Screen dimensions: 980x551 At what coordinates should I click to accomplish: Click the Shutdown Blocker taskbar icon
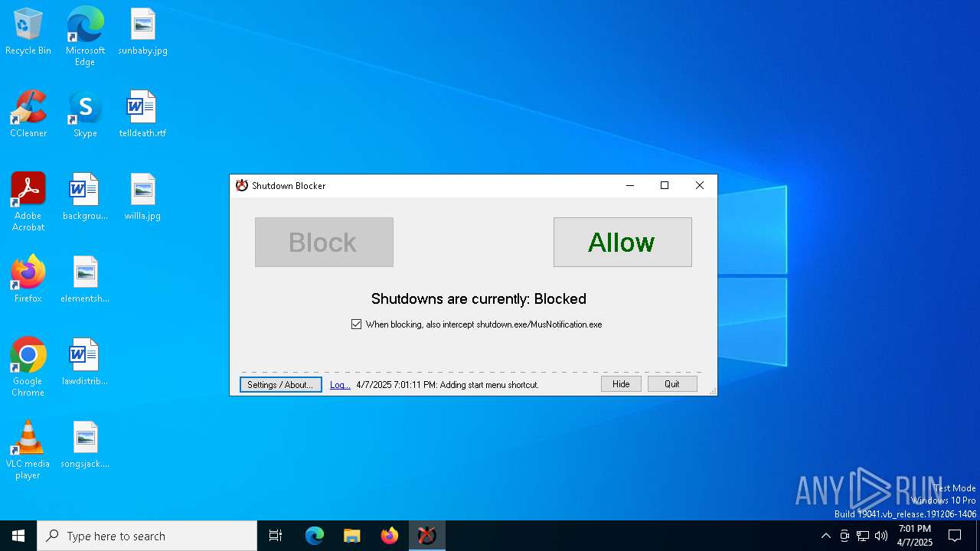tap(427, 536)
